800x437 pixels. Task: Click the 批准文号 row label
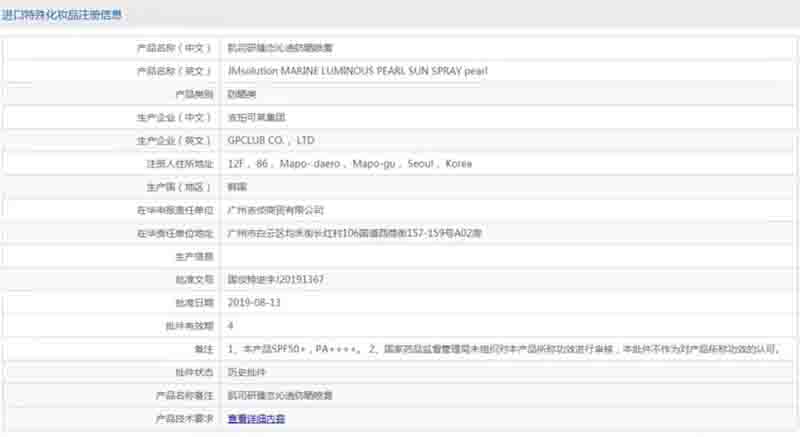click(194, 279)
